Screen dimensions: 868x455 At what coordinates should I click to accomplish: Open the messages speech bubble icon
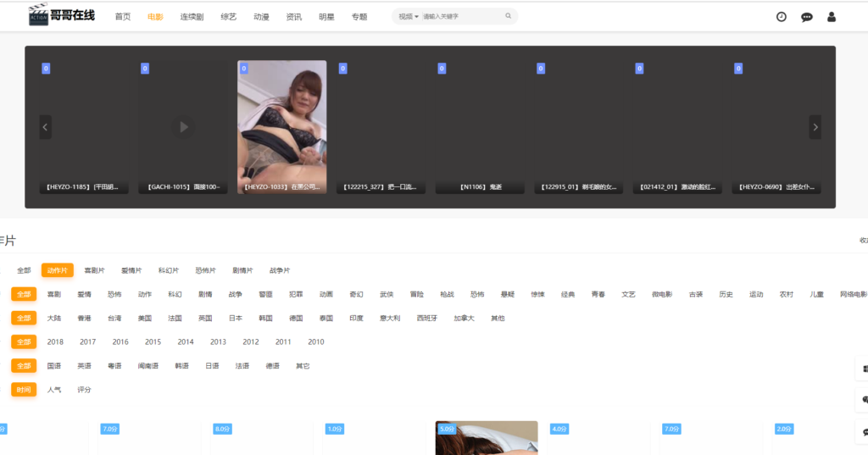(x=806, y=16)
